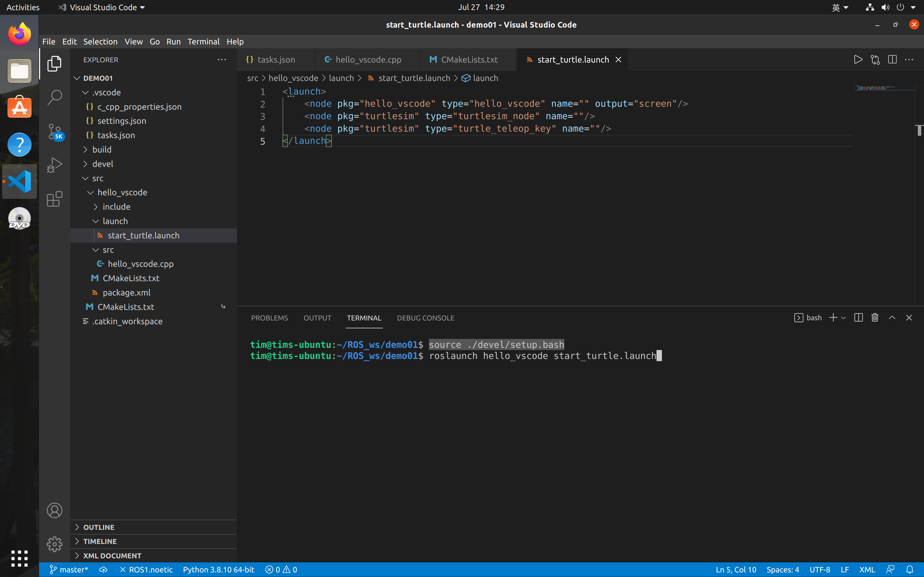Expand the build folder
The image size is (924, 577).
click(102, 150)
